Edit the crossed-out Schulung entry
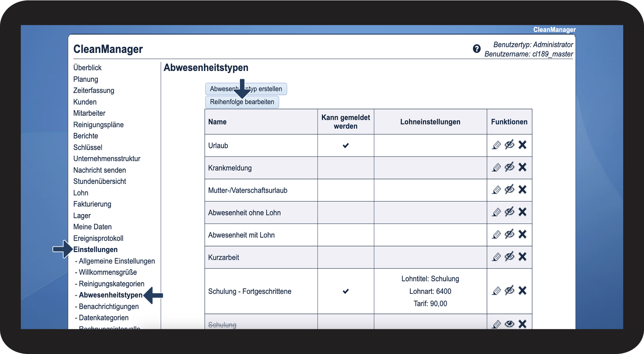Viewport: 644px width, 354px height. pyautogui.click(x=496, y=324)
